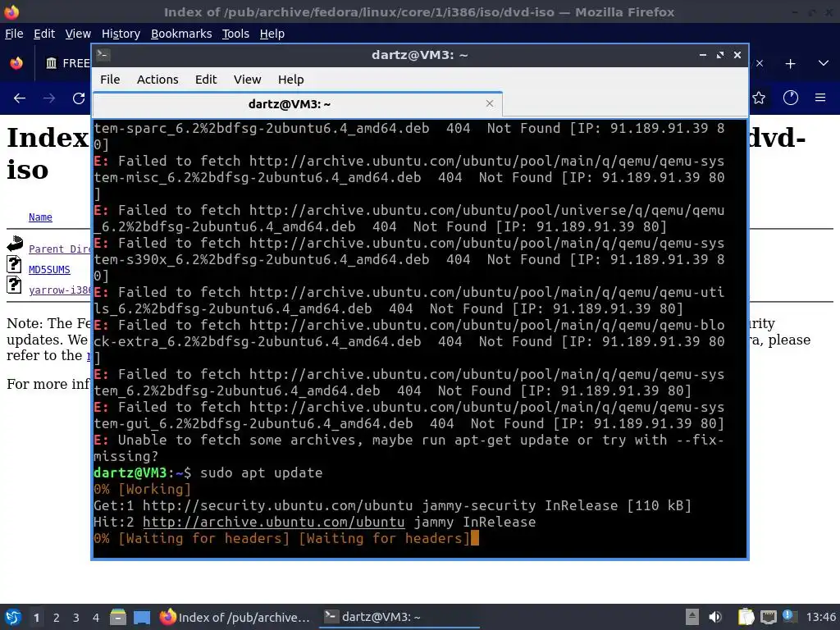Viewport: 840px width, 630px height.
Task: Click the terminal icon in terminal title bar
Action: coord(103,55)
